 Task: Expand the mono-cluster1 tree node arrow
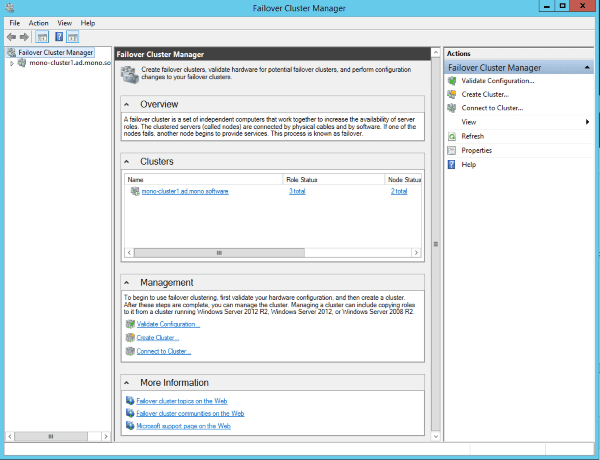[x=12, y=63]
